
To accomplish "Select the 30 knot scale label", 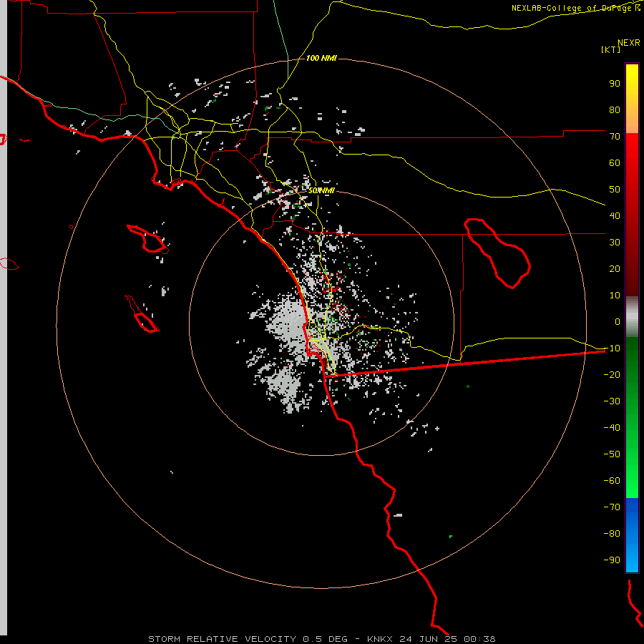I will pos(615,243).
